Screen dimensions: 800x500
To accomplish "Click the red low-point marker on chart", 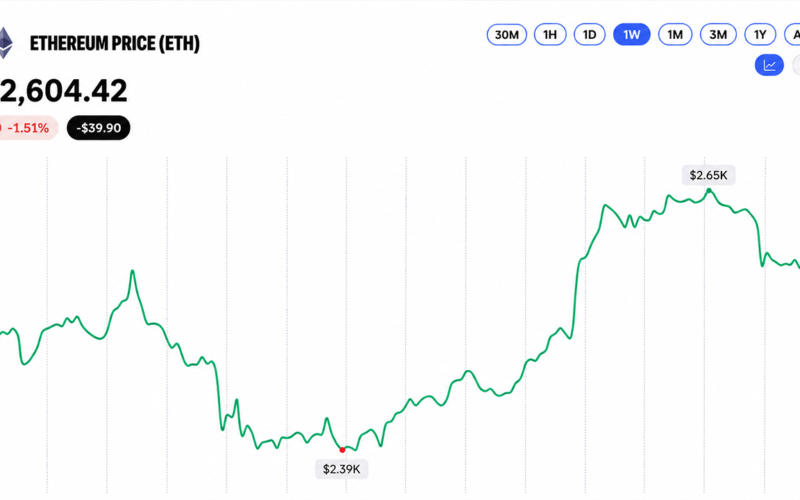I will (342, 450).
